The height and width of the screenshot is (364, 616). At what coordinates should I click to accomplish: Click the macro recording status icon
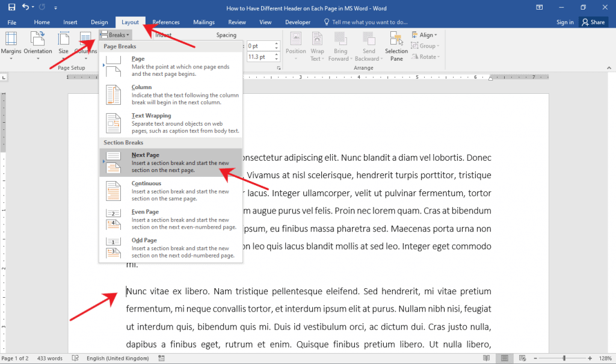tap(161, 357)
